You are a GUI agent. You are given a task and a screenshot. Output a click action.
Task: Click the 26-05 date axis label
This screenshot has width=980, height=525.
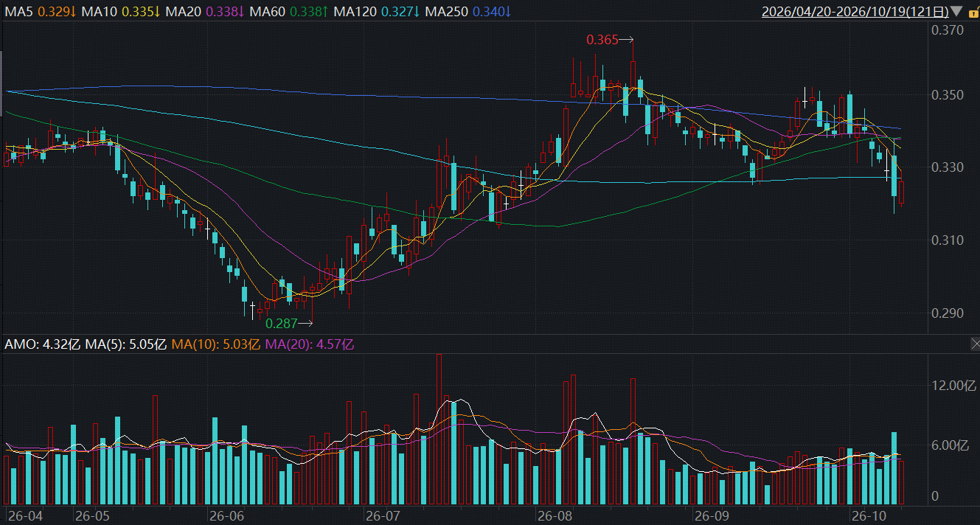[x=92, y=515]
